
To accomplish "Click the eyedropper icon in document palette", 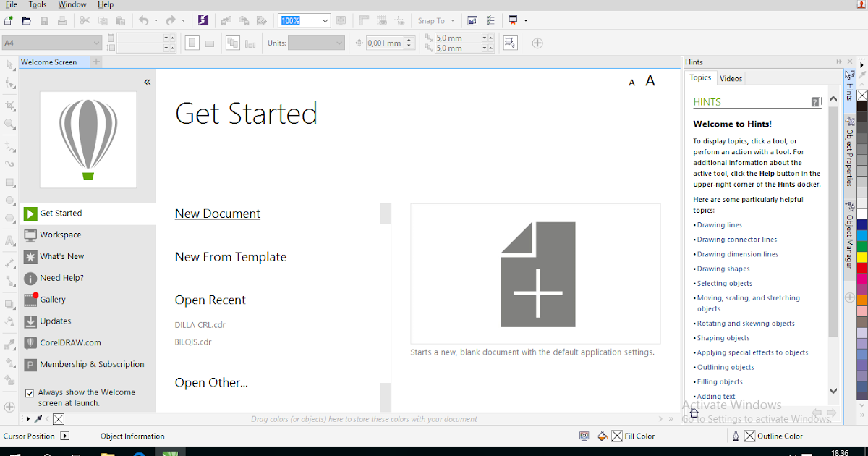I will point(39,419).
